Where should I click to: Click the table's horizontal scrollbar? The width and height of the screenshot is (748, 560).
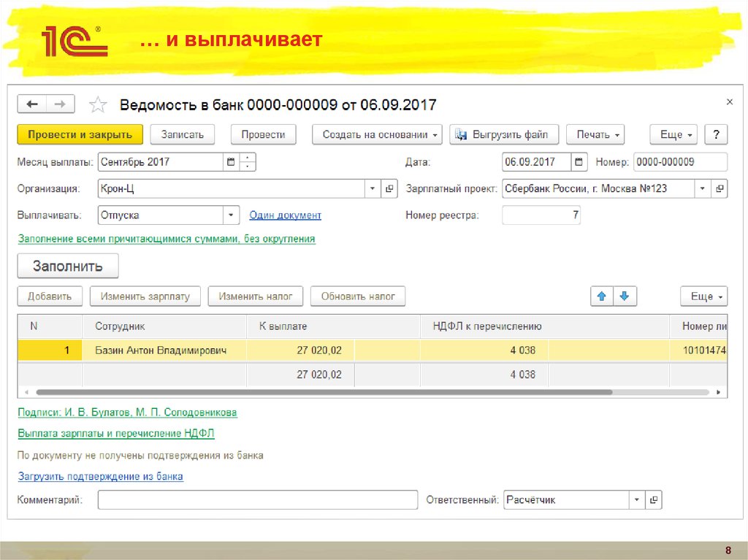(365, 392)
